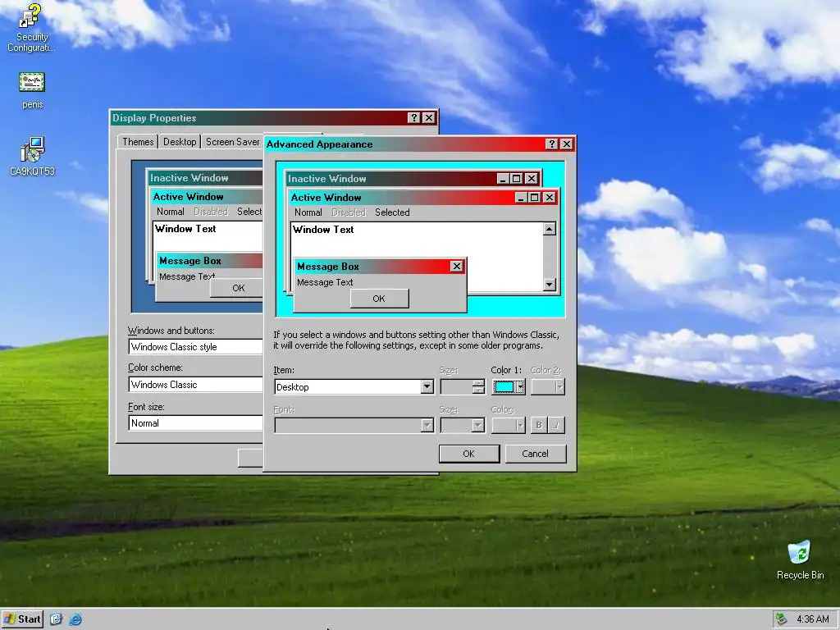Click the Inactive Window preview title bar

[413, 178]
